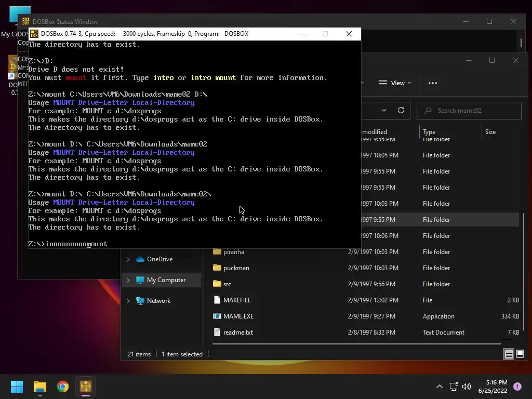Screen dimensions: 532x399
Task: Select the src folder
Action: (x=366, y=284)
